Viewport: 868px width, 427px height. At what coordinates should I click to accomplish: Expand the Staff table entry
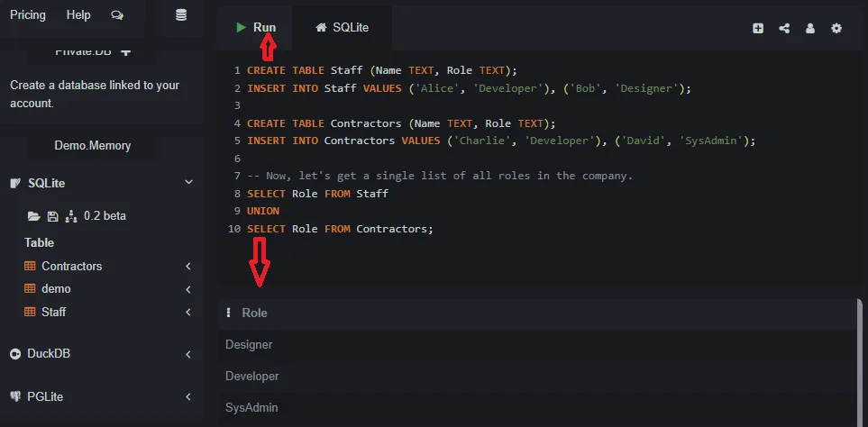[188, 312]
